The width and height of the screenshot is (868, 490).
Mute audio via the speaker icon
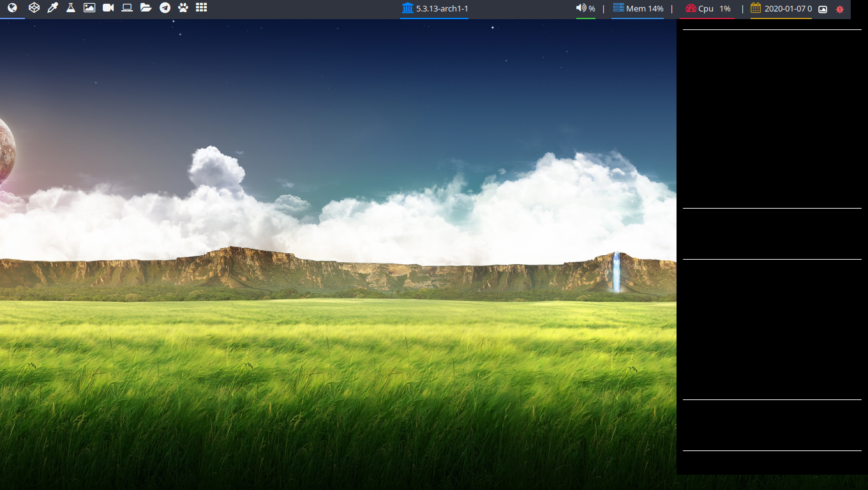click(x=580, y=8)
